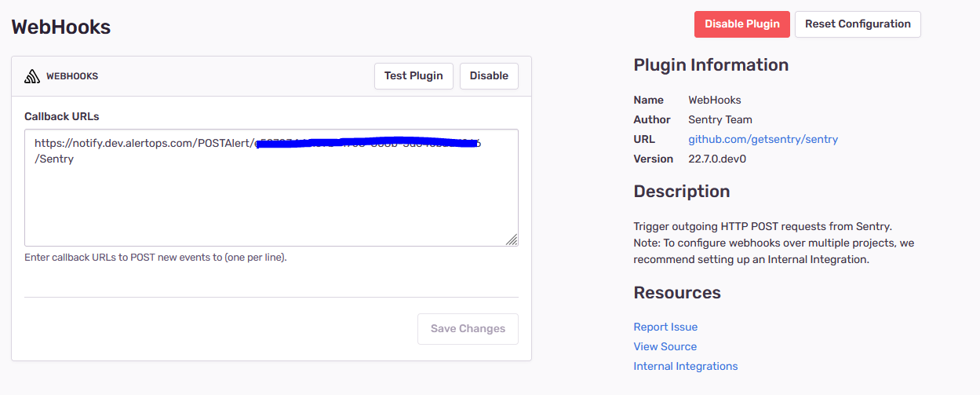
Task: Place cursor on /Sentry line in text area
Action: click(x=55, y=159)
